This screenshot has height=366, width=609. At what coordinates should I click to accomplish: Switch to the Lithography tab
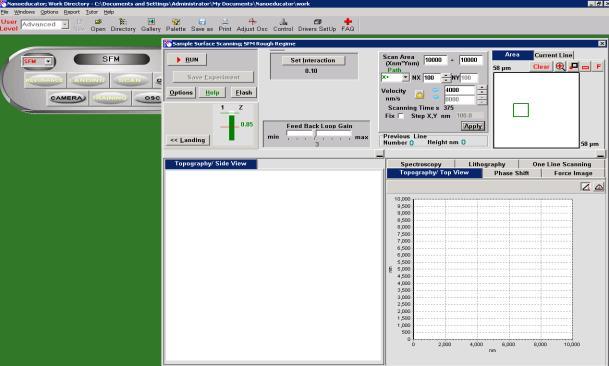pos(487,164)
